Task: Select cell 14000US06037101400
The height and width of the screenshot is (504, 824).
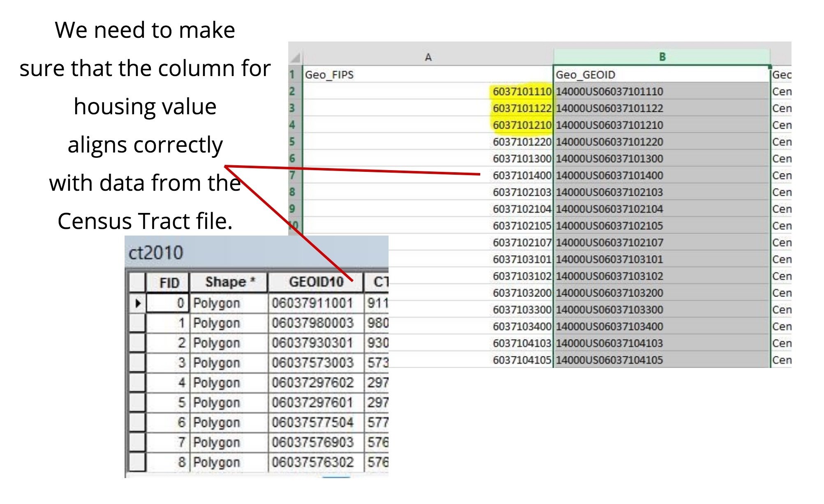Action: click(x=609, y=176)
